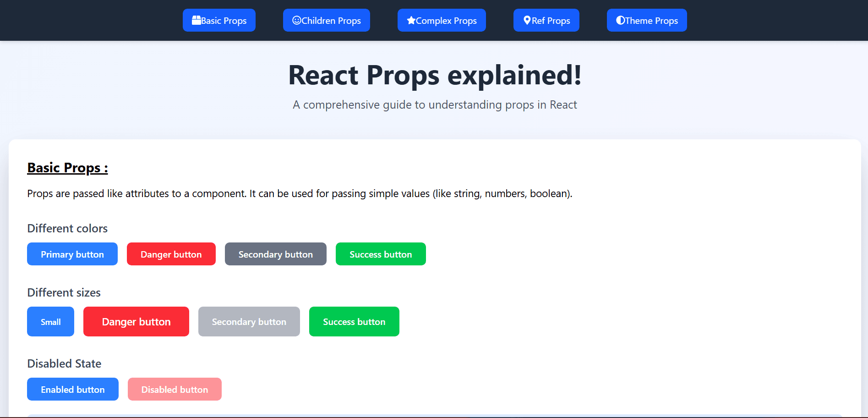This screenshot has width=868, height=418.
Task: Click the gray Secondary button under Different colors
Action: coord(276,254)
